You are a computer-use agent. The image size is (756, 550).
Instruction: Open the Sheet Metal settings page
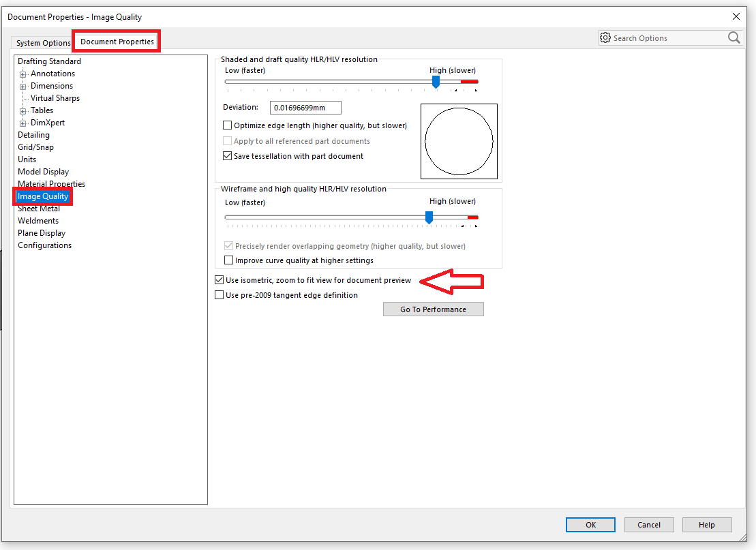tap(37, 208)
